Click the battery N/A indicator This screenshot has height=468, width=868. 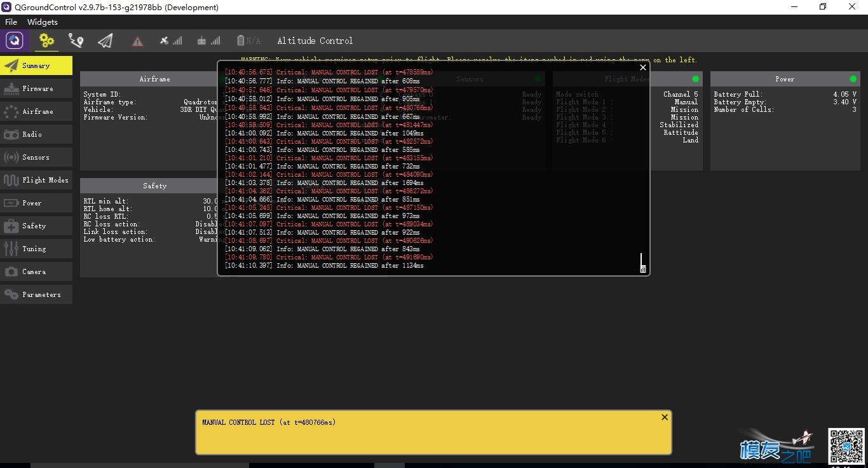pyautogui.click(x=248, y=41)
